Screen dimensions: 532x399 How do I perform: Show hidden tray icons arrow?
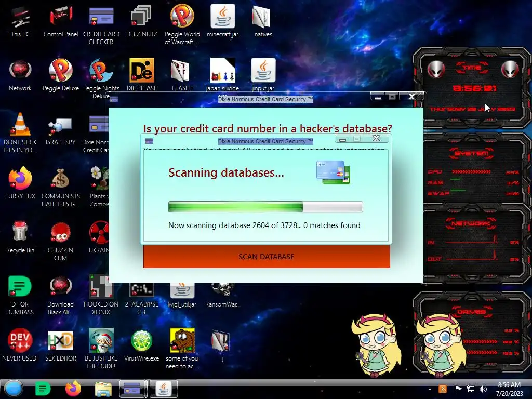tap(430, 389)
